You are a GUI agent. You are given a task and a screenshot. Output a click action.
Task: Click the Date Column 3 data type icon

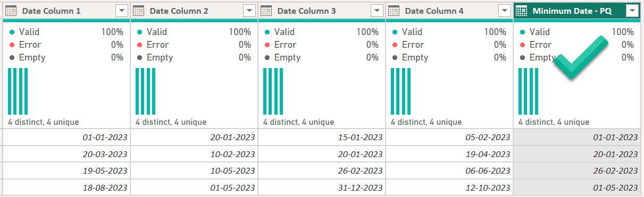(266, 11)
